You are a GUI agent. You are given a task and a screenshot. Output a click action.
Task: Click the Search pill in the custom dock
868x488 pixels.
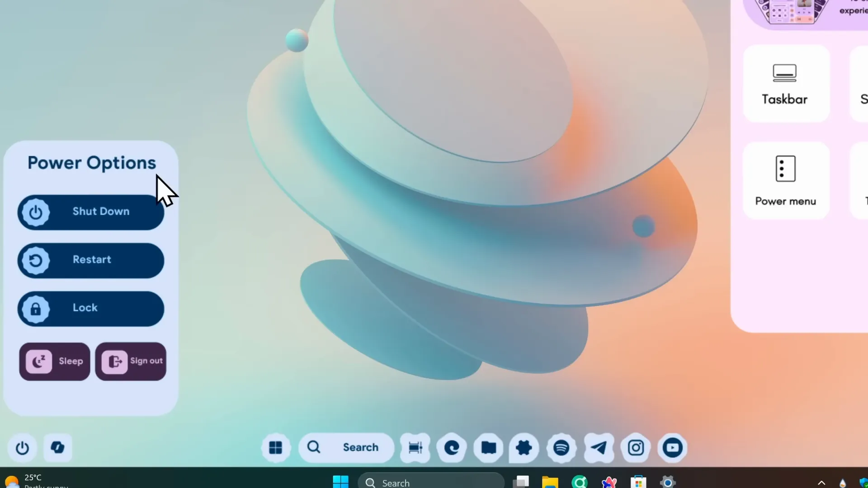coord(346,448)
